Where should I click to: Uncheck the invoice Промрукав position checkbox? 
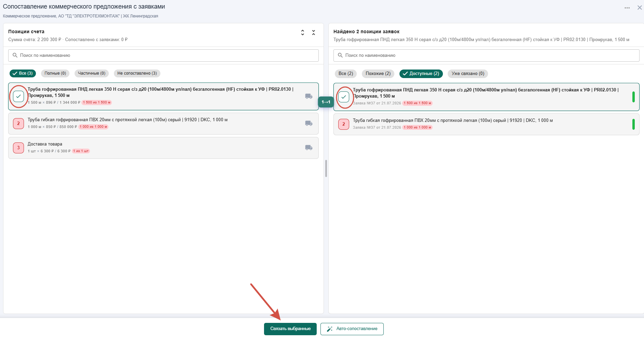point(18,96)
